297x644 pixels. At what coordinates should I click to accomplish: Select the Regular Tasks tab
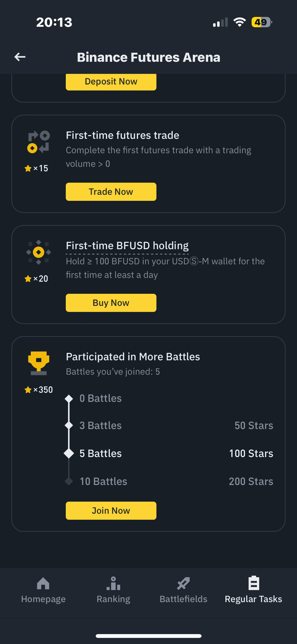click(x=253, y=590)
